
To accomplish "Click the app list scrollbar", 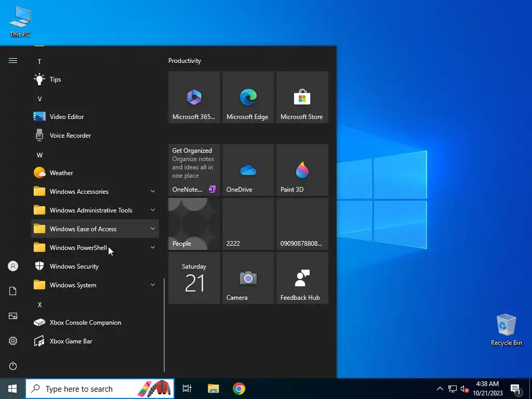I will (x=164, y=325).
